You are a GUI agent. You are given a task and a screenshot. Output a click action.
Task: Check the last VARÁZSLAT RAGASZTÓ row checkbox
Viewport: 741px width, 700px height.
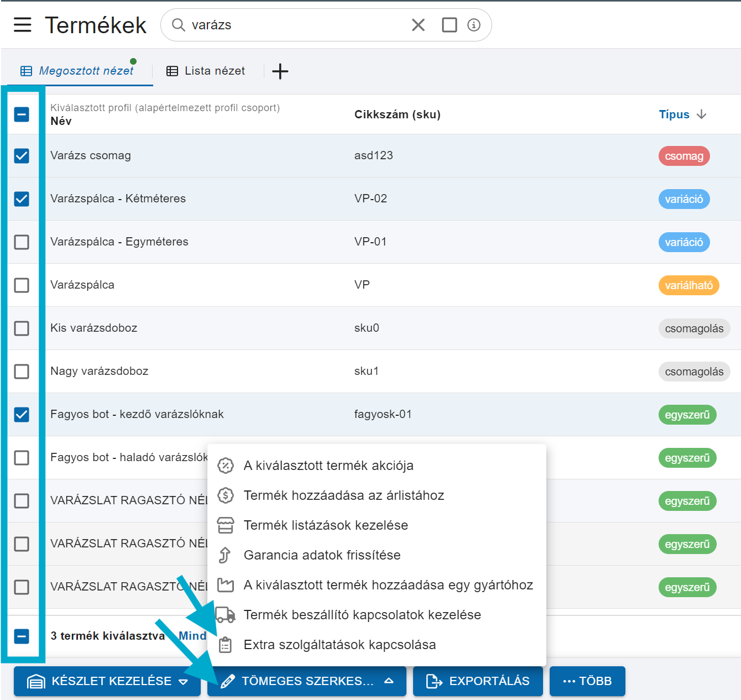point(22,587)
